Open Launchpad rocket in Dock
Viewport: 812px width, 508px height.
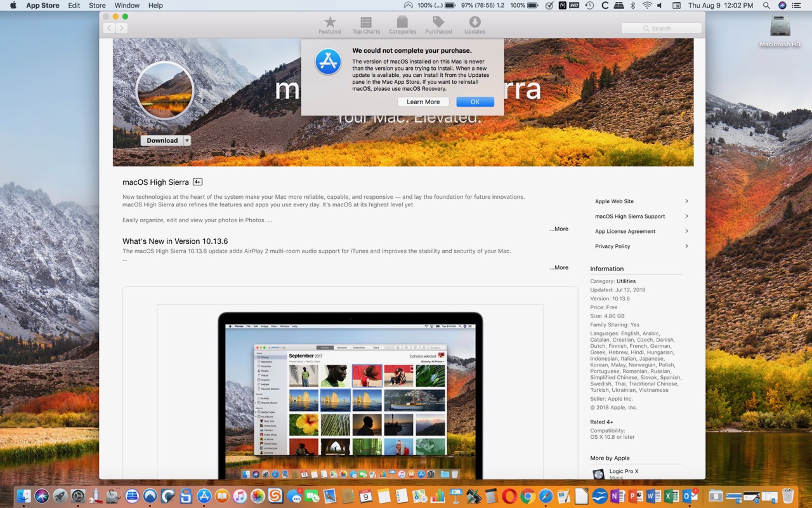point(60,496)
